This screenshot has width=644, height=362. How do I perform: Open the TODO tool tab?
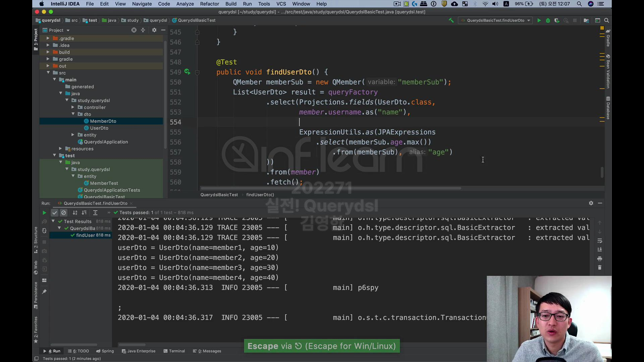(x=78, y=351)
